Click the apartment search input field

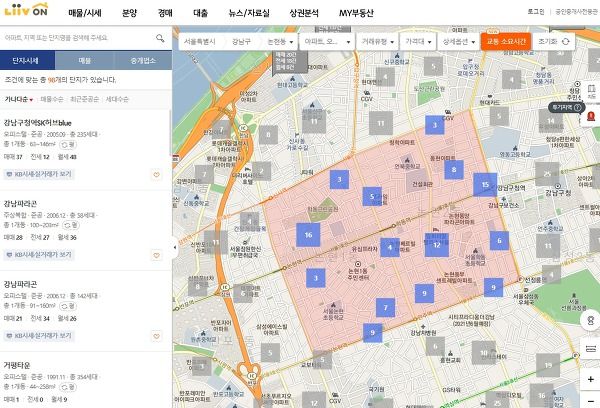click(x=77, y=38)
